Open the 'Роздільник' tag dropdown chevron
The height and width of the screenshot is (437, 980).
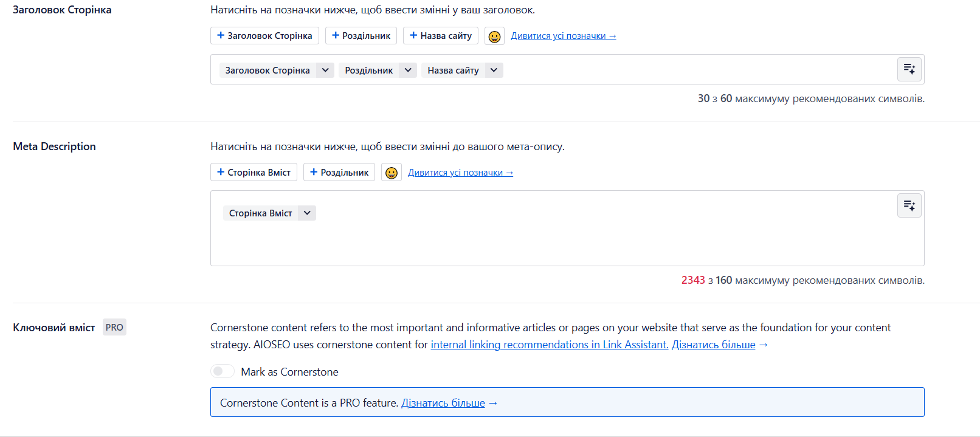pos(408,71)
